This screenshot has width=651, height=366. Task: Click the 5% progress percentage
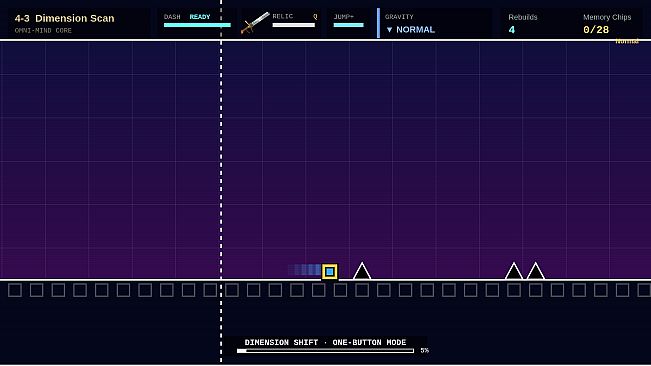point(424,351)
